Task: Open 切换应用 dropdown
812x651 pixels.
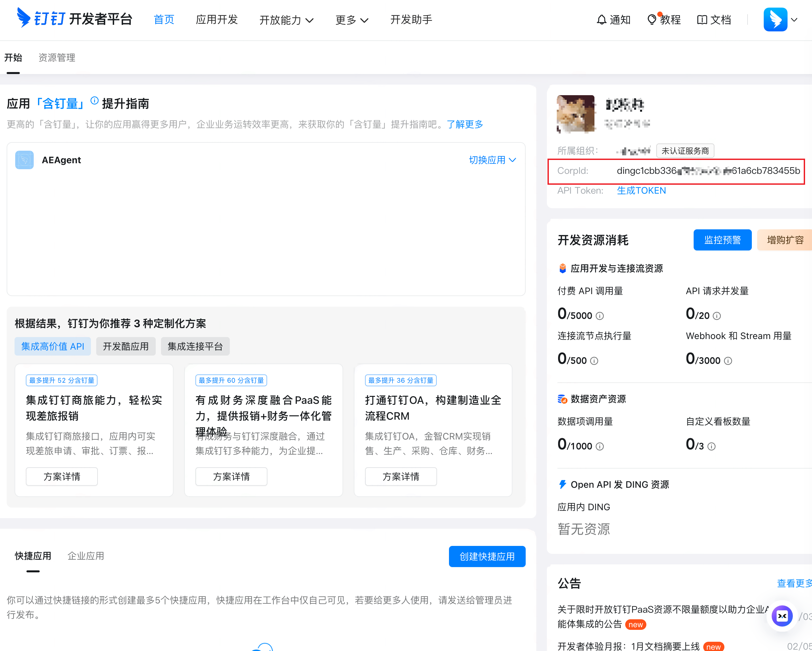Action: coord(492,160)
